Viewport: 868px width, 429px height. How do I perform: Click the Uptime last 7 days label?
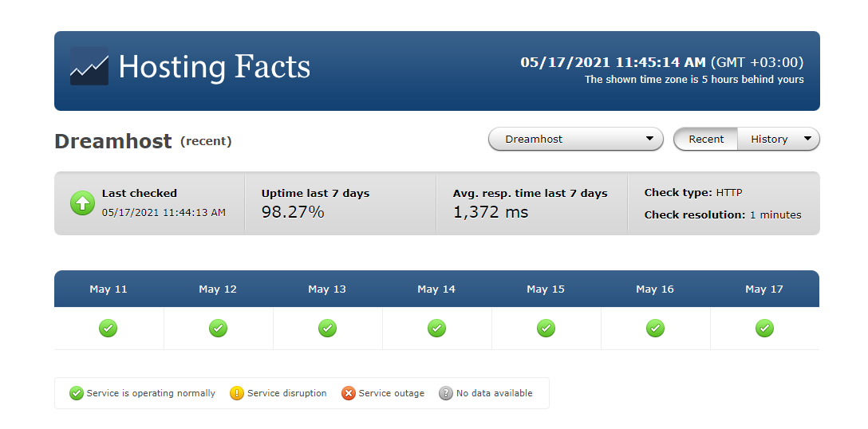pos(316,194)
